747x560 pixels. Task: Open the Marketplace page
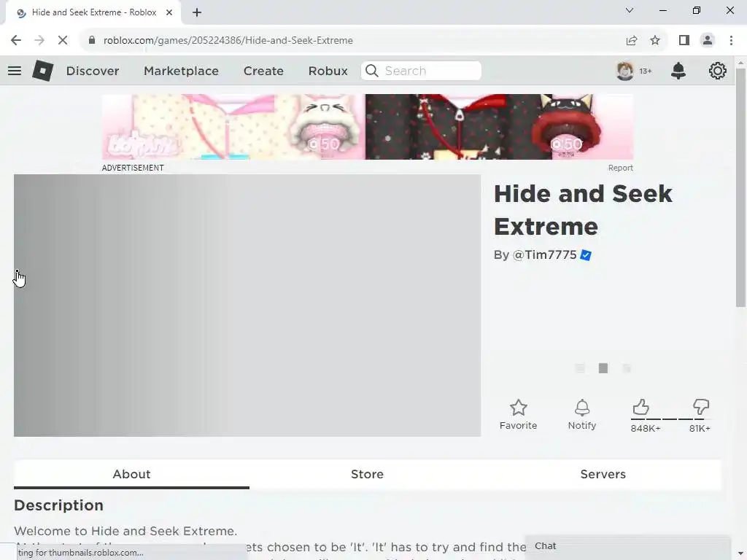coord(181,71)
